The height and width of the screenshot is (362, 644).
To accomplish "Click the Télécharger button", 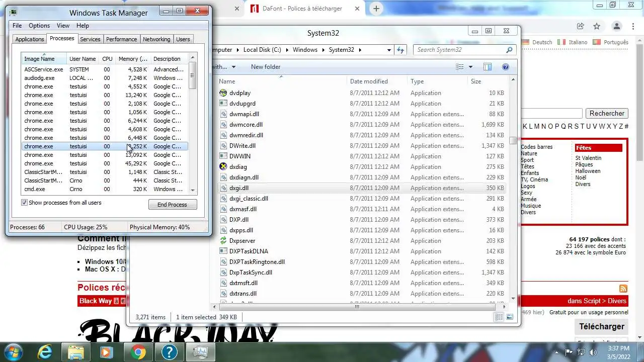I will pos(601,327).
